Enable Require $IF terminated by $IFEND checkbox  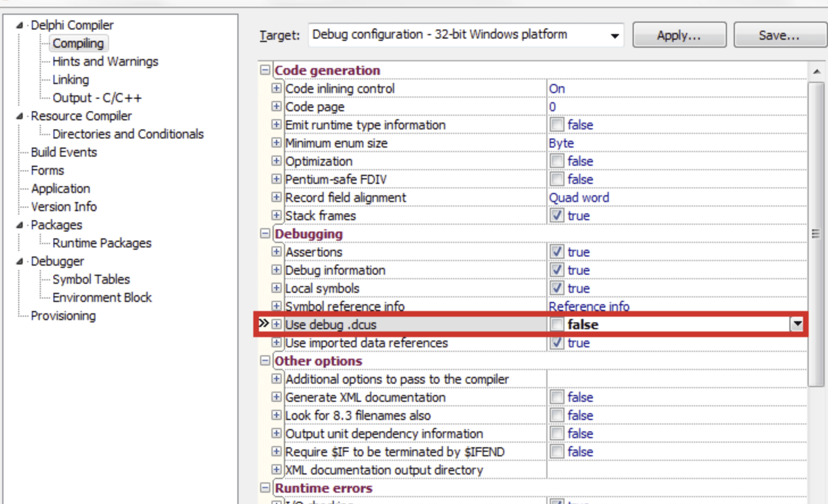pos(557,451)
